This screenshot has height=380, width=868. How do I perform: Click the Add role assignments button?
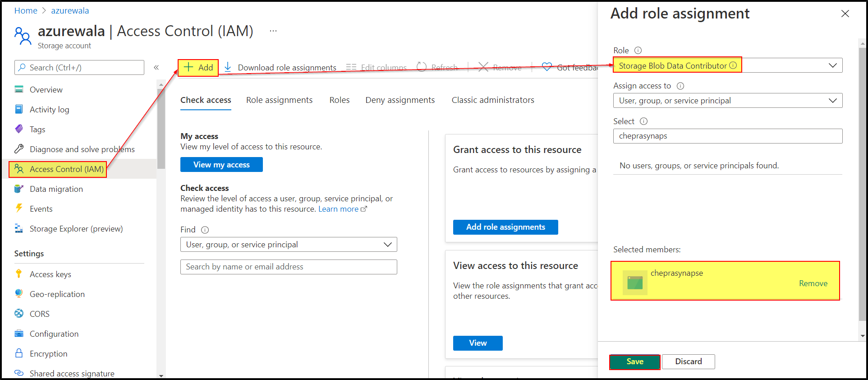505,227
